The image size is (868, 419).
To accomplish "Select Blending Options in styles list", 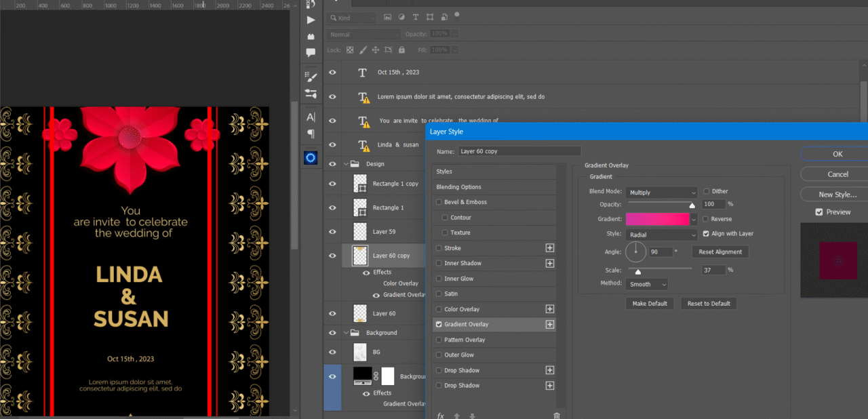I will [x=459, y=187].
